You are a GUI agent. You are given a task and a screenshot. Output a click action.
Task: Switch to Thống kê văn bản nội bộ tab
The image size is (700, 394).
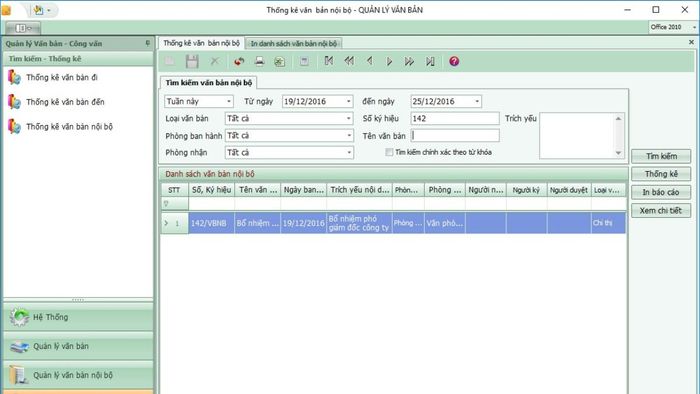201,43
